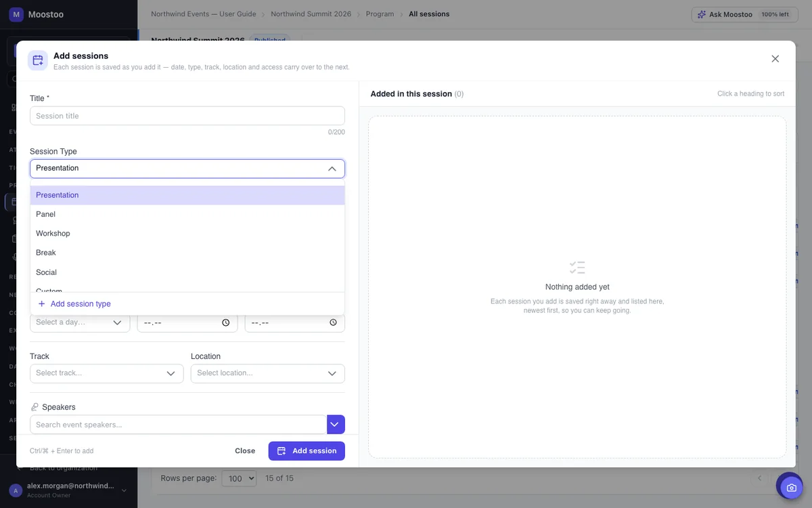Image resolution: width=812 pixels, height=508 pixels.
Task: Open the start time clock picker icon
Action: (x=226, y=322)
